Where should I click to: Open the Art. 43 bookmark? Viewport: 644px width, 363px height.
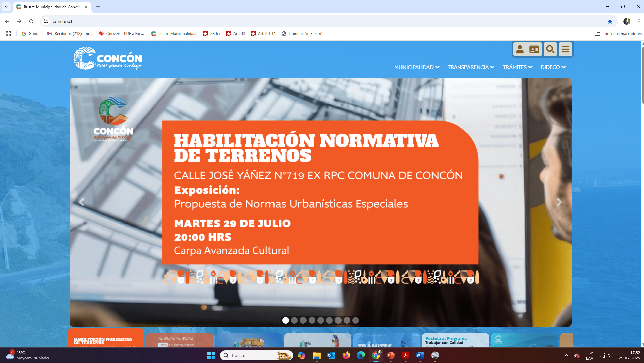coord(235,34)
